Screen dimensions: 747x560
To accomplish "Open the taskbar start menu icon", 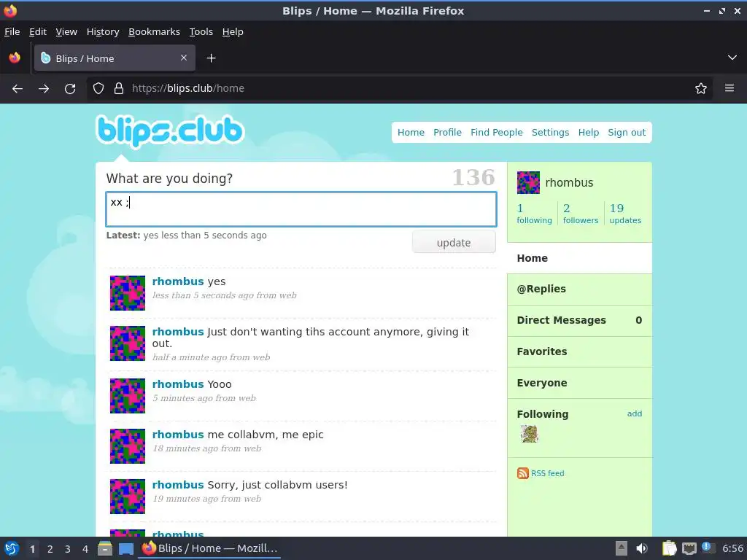I will point(12,548).
